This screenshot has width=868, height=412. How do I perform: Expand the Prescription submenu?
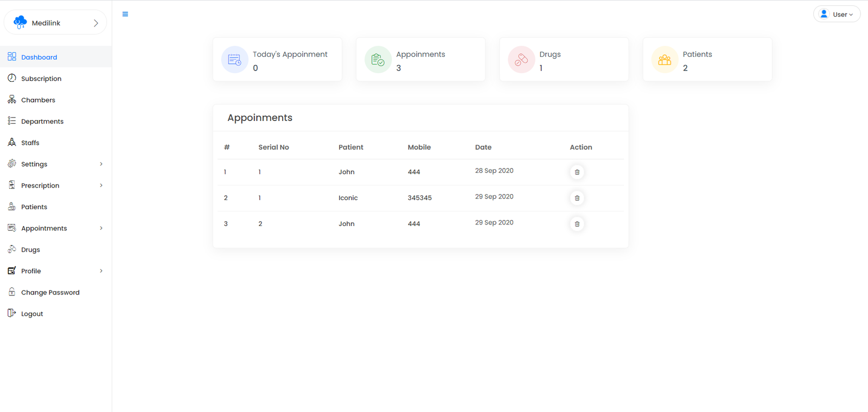tap(101, 185)
